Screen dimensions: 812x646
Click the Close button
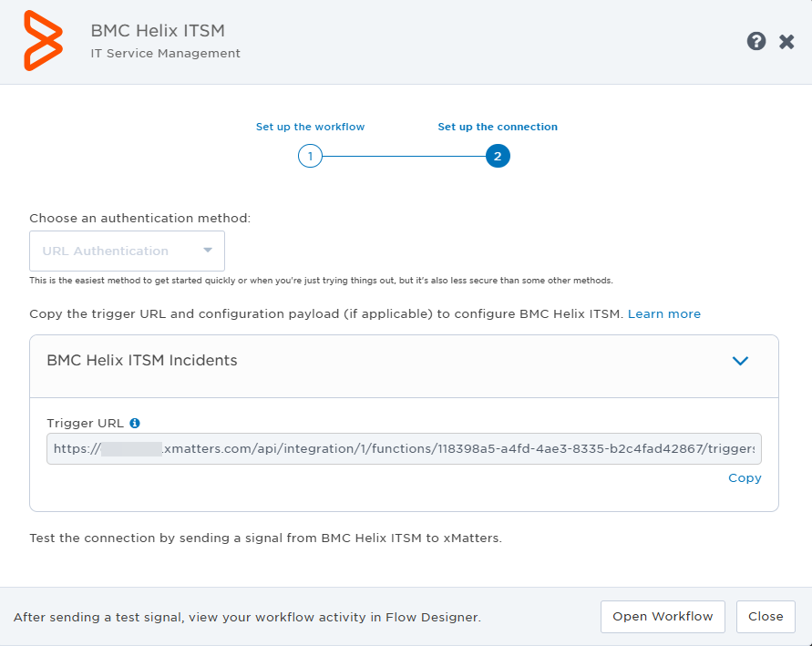(x=766, y=617)
